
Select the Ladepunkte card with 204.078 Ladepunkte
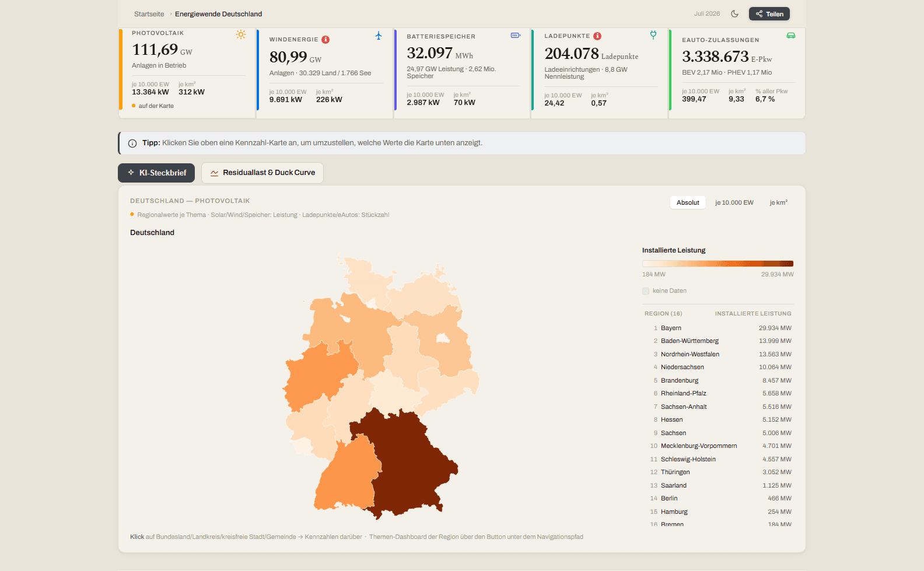click(600, 73)
